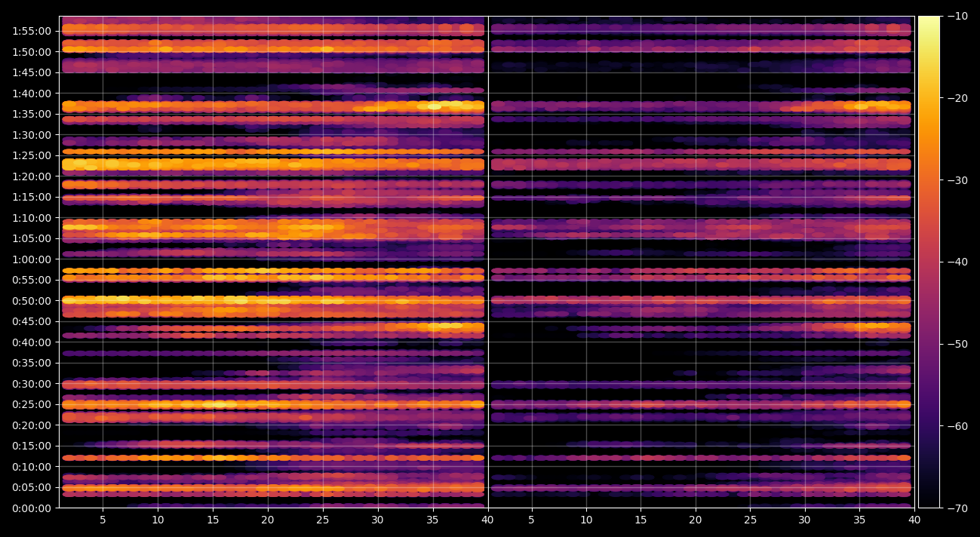Click the 0:50:00 y-axis tick label

pos(32,301)
